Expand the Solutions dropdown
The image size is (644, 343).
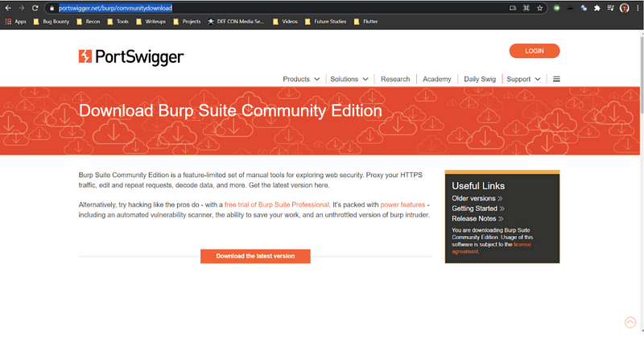(349, 79)
